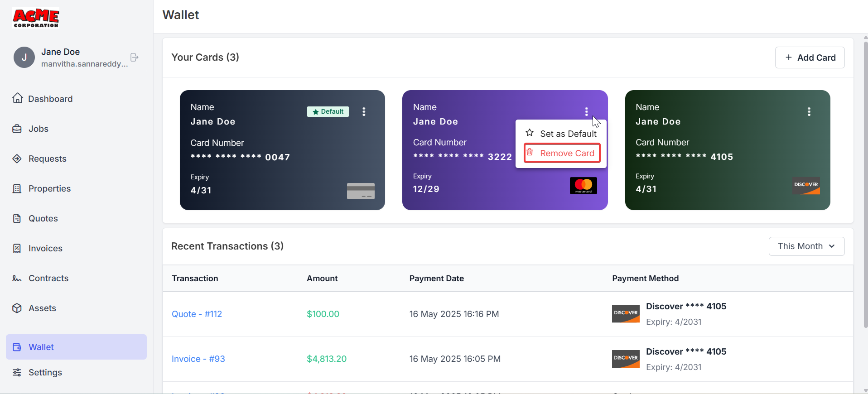Click the page's vertical scrollbar
This screenshot has height=394, width=868.
865,181
